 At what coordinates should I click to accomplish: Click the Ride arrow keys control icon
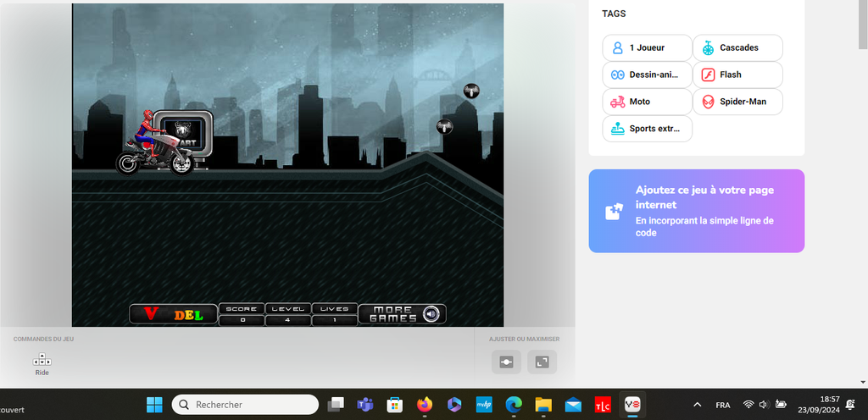42,360
